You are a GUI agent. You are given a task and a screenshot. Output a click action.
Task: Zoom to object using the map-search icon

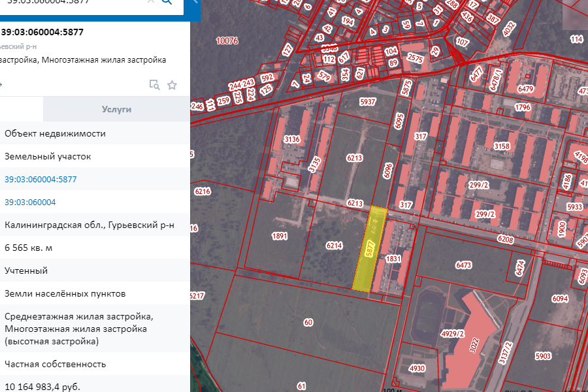pyautogui.click(x=154, y=85)
